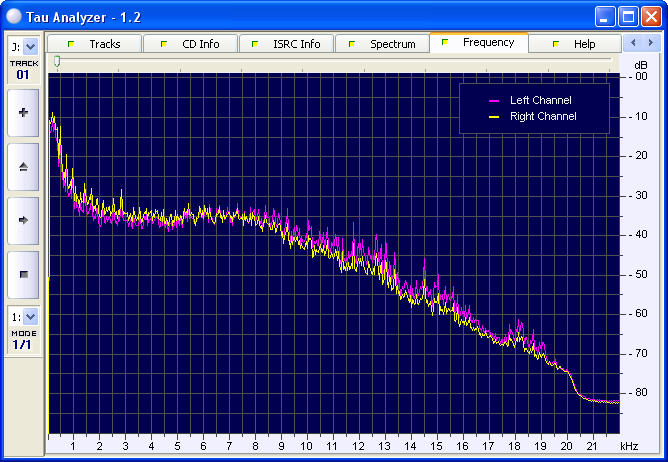This screenshot has height=462, width=668.
Task: Select the Frequency tab
Action: pyautogui.click(x=479, y=43)
